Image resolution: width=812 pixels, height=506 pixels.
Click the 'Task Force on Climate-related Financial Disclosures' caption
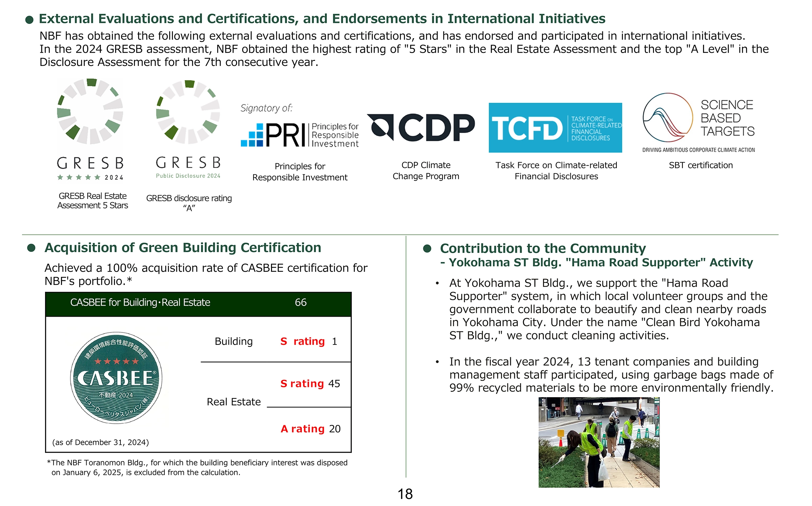click(556, 171)
